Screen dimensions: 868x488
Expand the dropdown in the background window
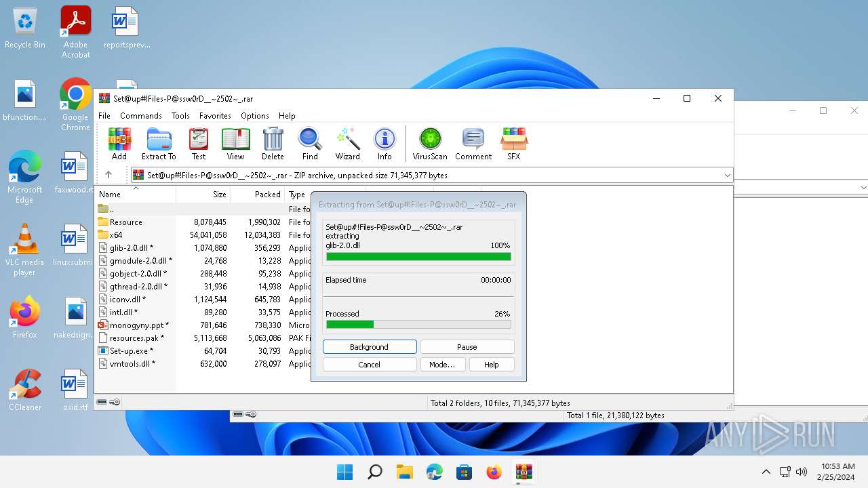coord(863,188)
